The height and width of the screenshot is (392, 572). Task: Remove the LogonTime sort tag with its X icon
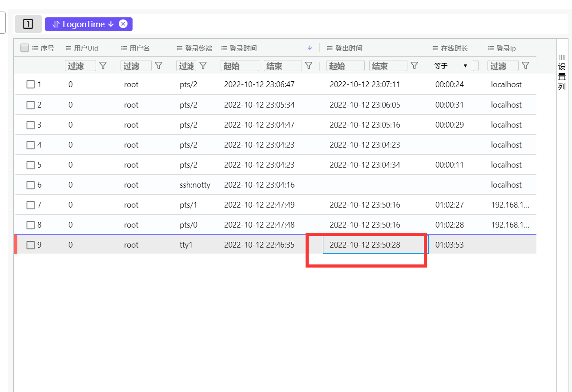pyautogui.click(x=123, y=24)
